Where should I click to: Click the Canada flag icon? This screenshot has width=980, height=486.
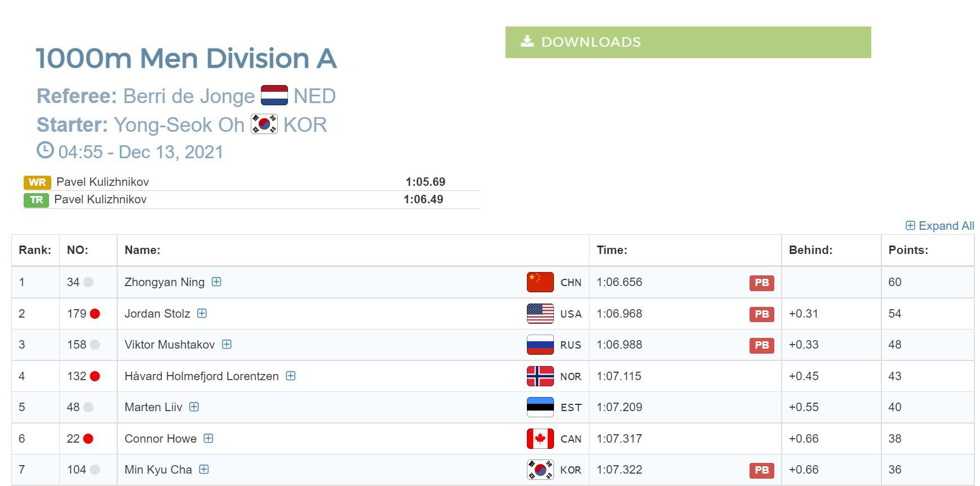[x=540, y=439]
